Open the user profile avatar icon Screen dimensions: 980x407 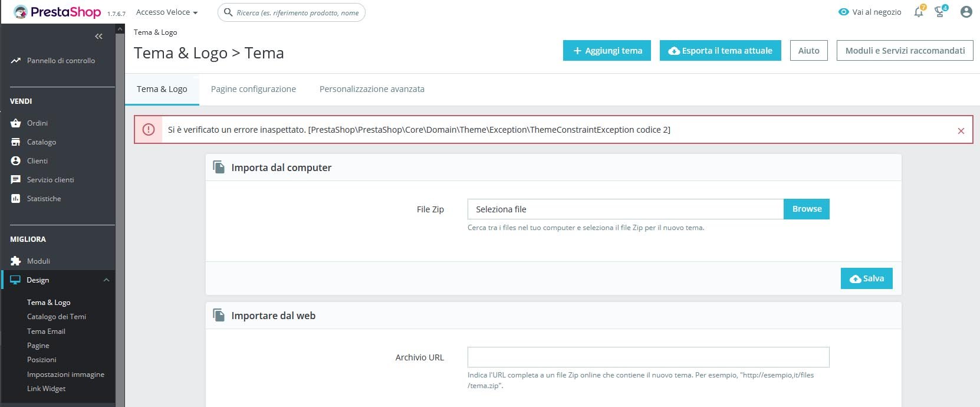[966, 12]
